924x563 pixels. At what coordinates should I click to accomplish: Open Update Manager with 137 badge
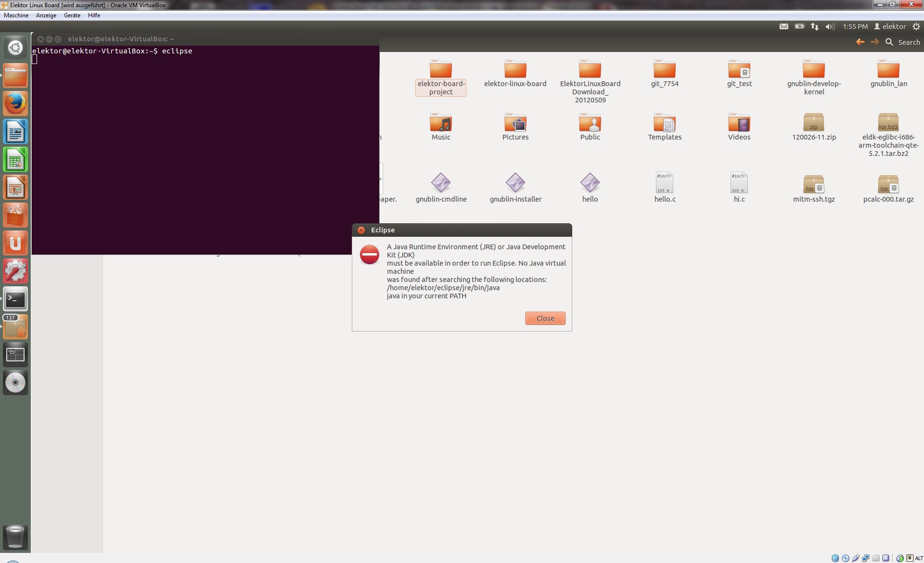(15, 327)
